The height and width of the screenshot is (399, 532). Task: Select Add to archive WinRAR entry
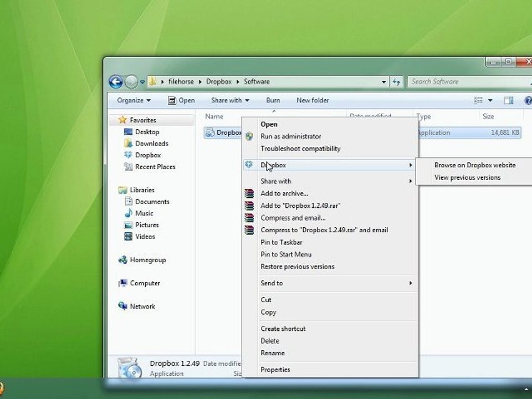pyautogui.click(x=284, y=193)
